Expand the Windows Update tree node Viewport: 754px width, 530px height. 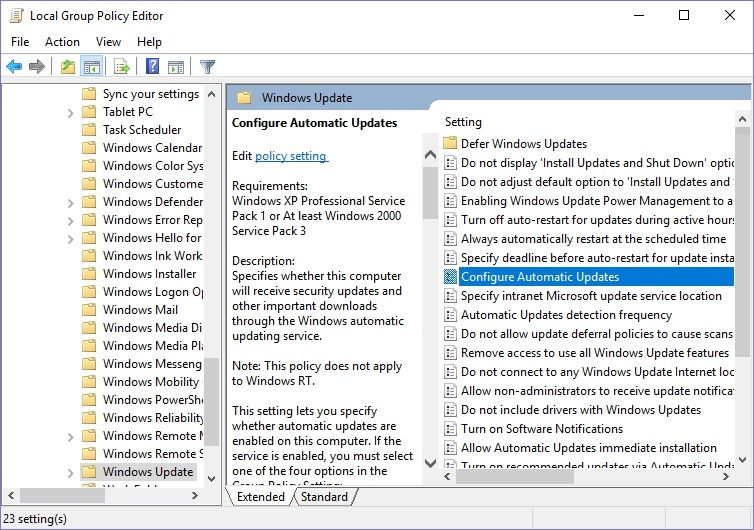click(x=71, y=473)
